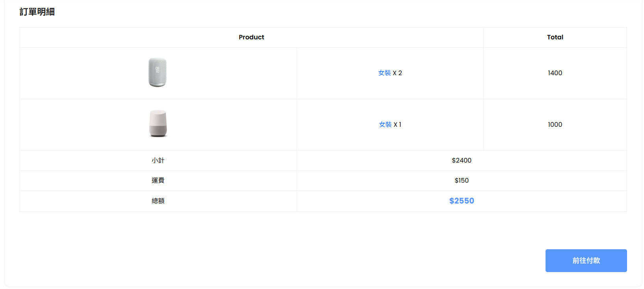This screenshot has width=644, height=289.
Task: Click the 小計 subtotal label
Action: [158, 160]
